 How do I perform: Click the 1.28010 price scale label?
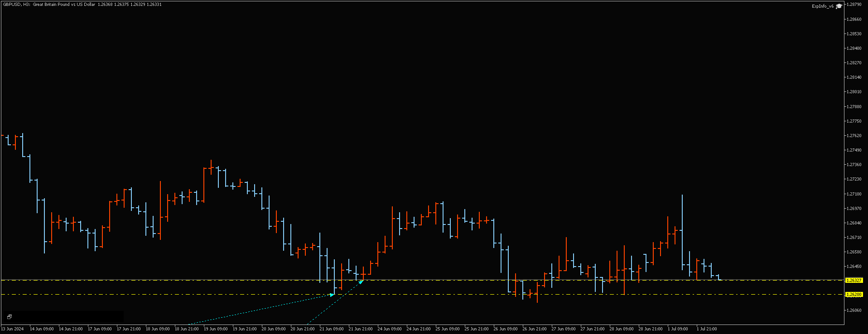(854, 92)
